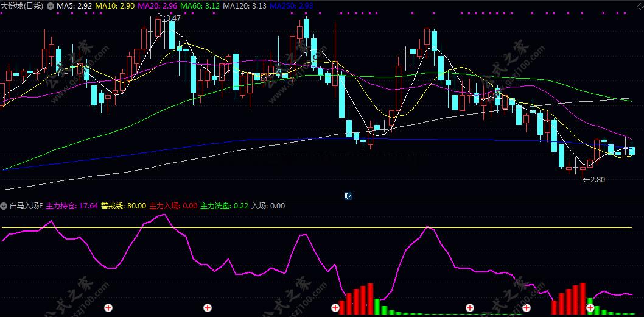The image size is (644, 317).
Task: Select the yellow MA10: 2.90 label
Action: point(114,6)
